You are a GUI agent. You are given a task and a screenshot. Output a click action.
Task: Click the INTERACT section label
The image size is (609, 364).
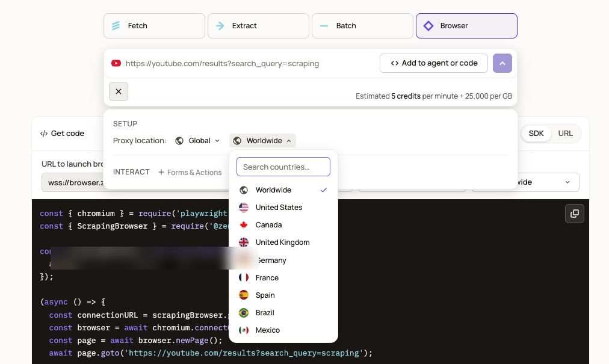[131, 171]
